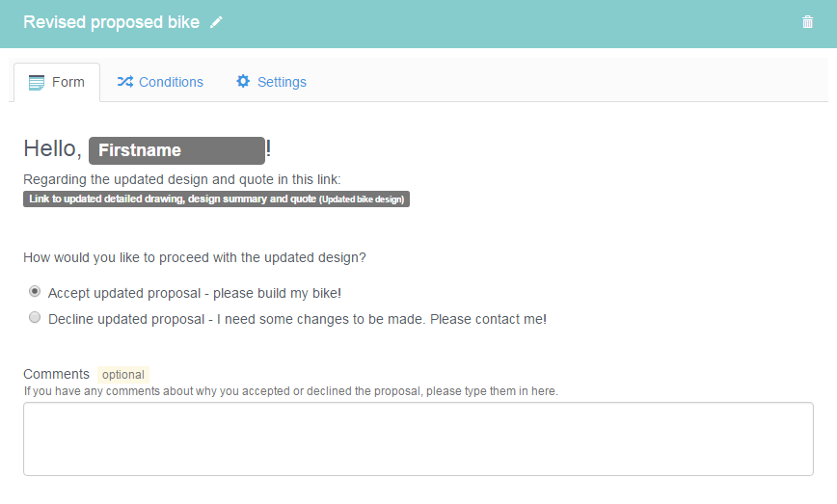The width and height of the screenshot is (837, 504).
Task: Click the trash icon to delete this form
Action: (807, 22)
